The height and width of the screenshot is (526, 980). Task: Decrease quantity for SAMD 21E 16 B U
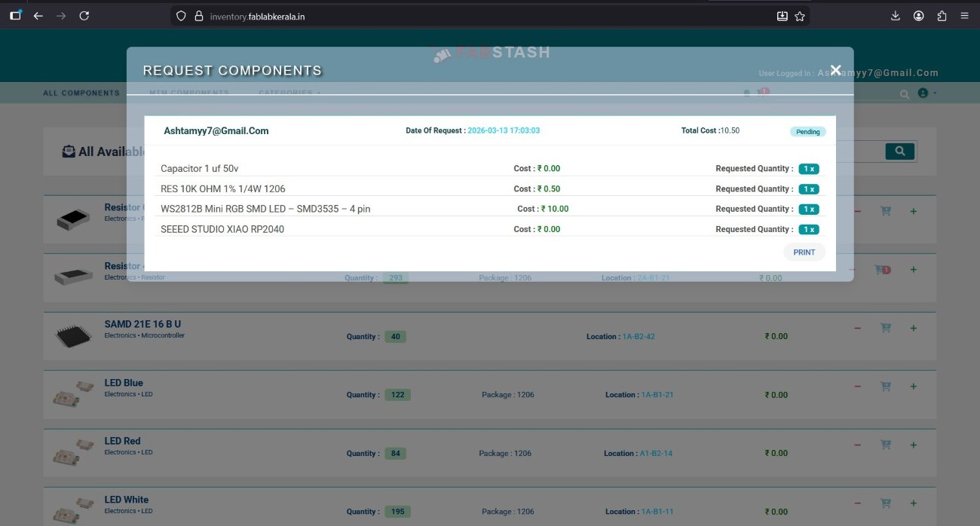(x=857, y=328)
